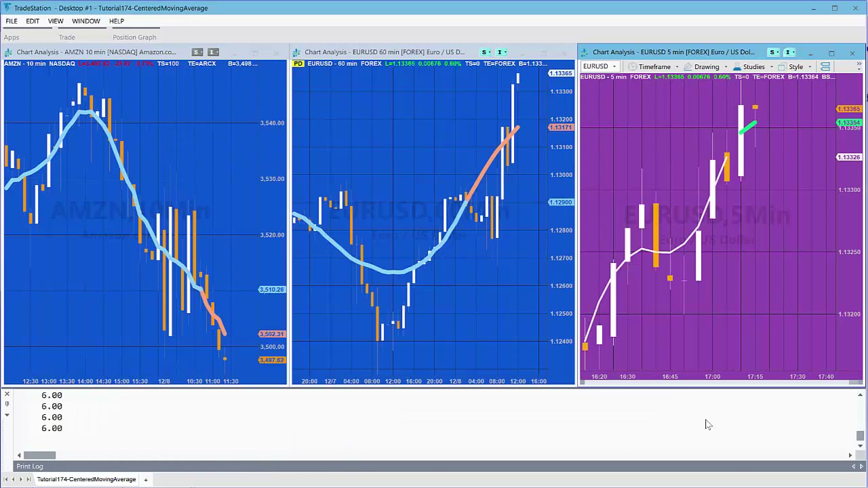The width and height of the screenshot is (868, 488).
Task: Click 1.13365 price marker on 60 min chart
Action: pos(561,73)
